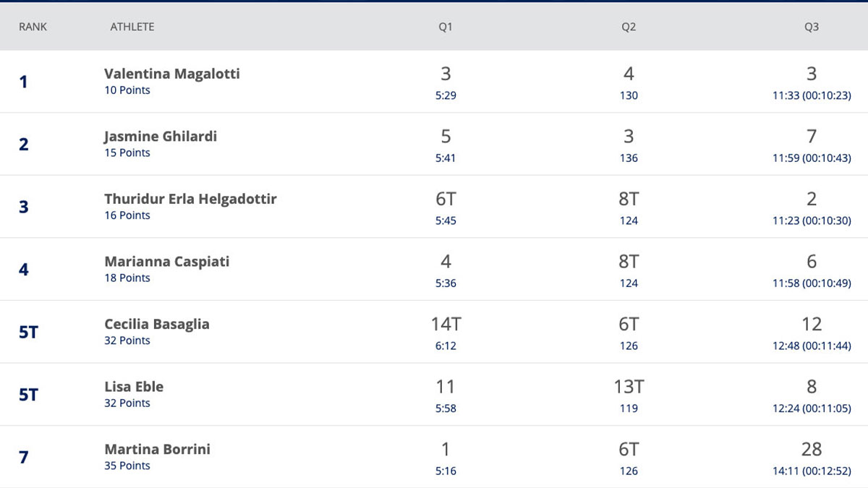Sort by the Q1 column header
Viewport: 868px width, 488px height.
446,27
